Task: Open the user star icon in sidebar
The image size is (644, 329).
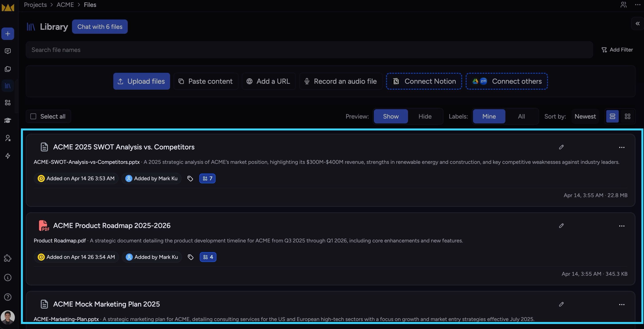Action: (8, 138)
